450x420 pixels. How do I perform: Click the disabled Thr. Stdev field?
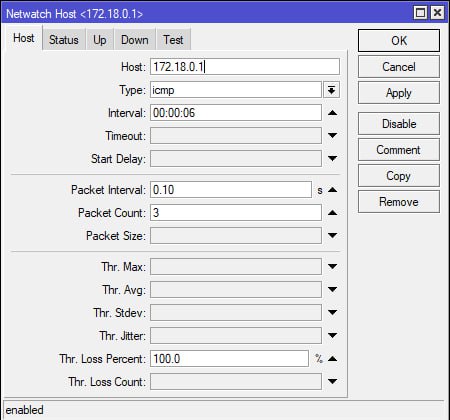[236, 313]
